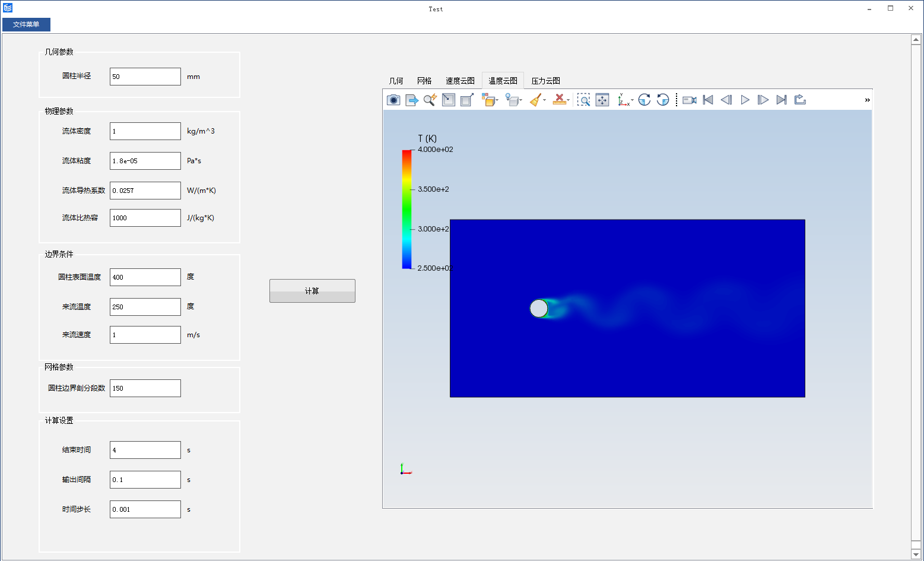Click the 圆柱表面温度 input field
Viewport: 924px width, 561px height.
[145, 277]
